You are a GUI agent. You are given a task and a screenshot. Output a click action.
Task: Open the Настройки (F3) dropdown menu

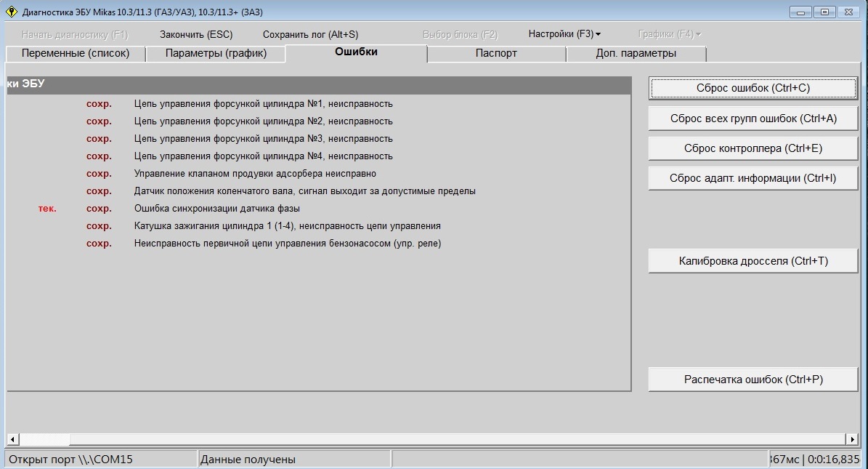tap(564, 34)
